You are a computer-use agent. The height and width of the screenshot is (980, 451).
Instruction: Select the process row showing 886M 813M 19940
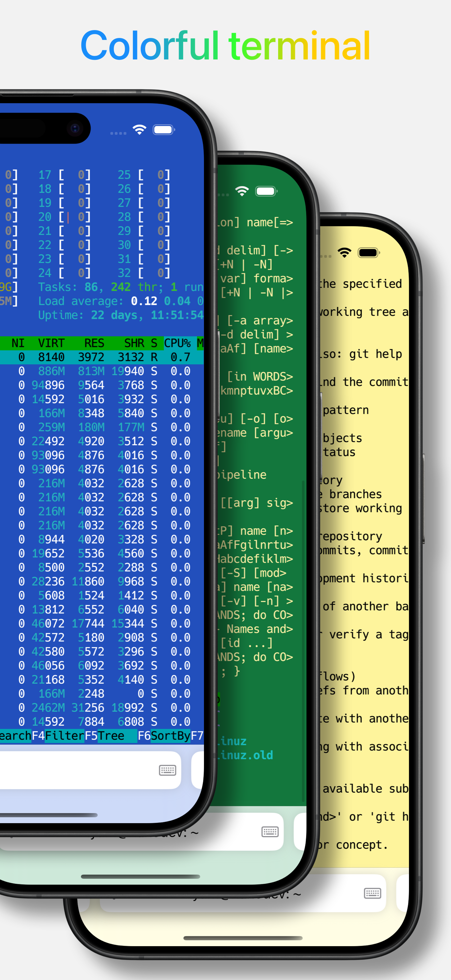pyautogui.click(x=102, y=371)
